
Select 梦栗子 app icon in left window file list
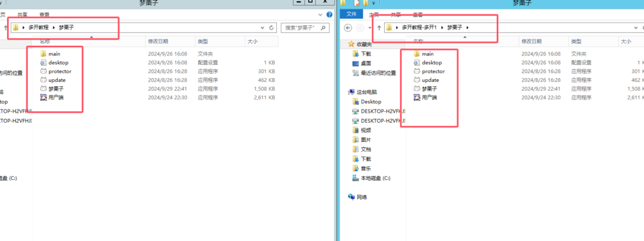pos(43,89)
